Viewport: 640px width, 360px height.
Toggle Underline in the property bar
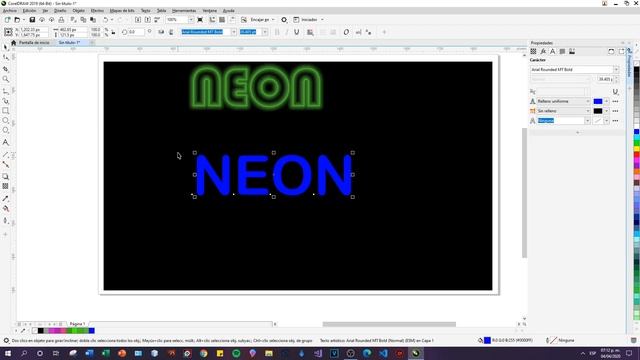(x=296, y=32)
